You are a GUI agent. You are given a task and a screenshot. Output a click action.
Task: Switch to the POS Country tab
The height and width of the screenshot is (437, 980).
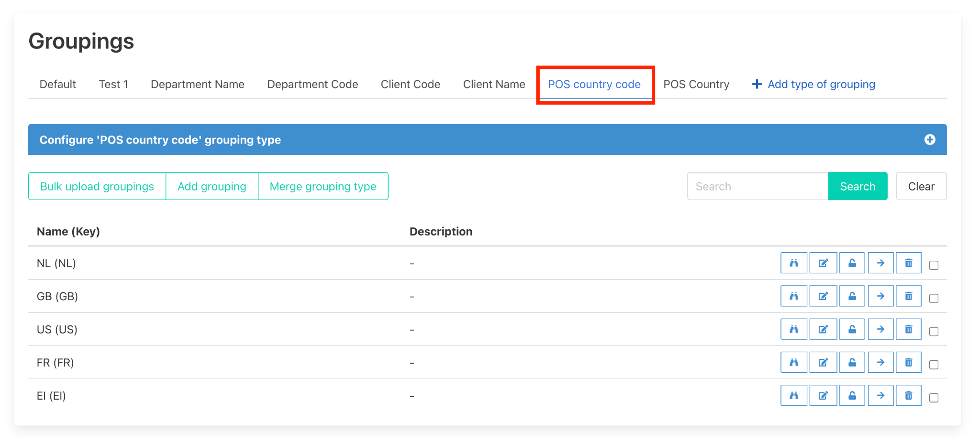(696, 84)
